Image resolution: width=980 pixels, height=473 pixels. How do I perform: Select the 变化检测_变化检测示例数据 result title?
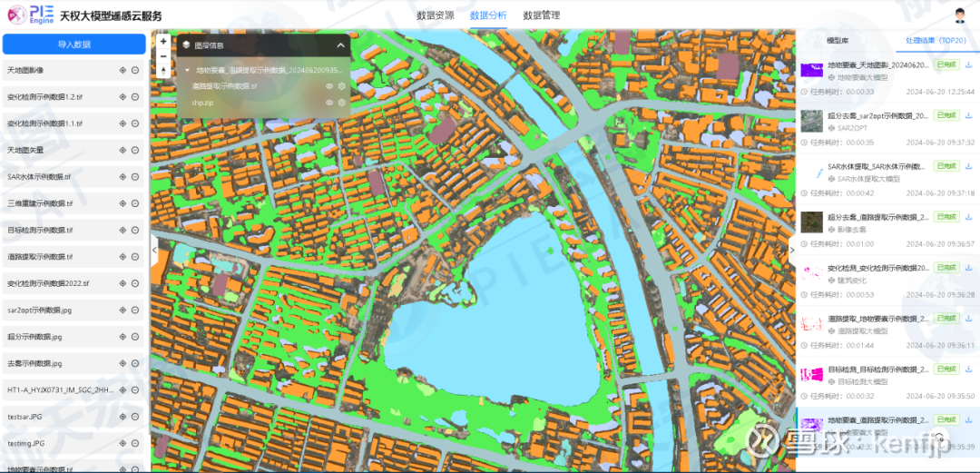878,268
